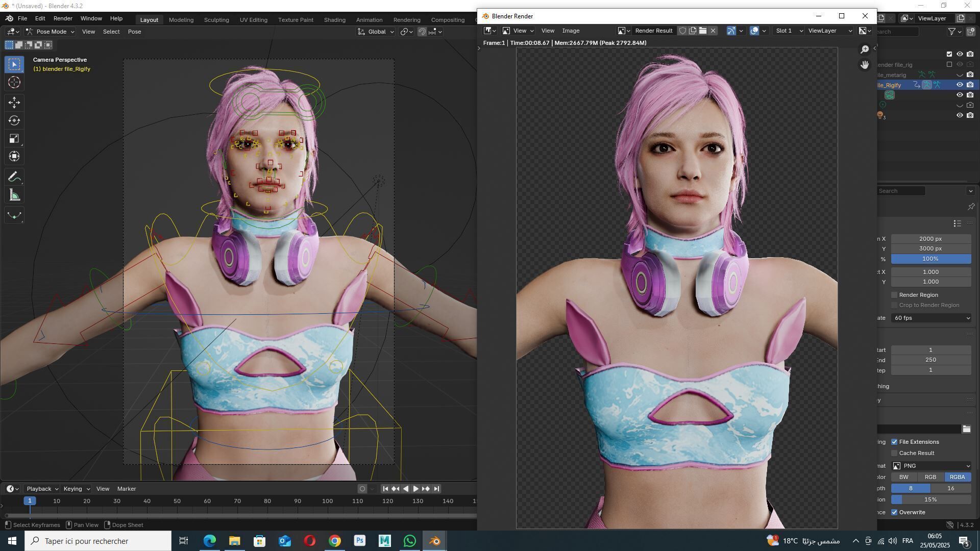Open the 60 fps frame rate dropdown
The width and height of the screenshot is (980, 551).
[x=930, y=318]
